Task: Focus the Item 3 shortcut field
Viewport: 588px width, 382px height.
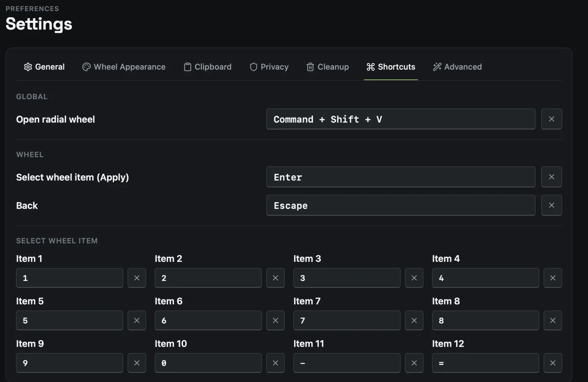Action: pyautogui.click(x=347, y=278)
